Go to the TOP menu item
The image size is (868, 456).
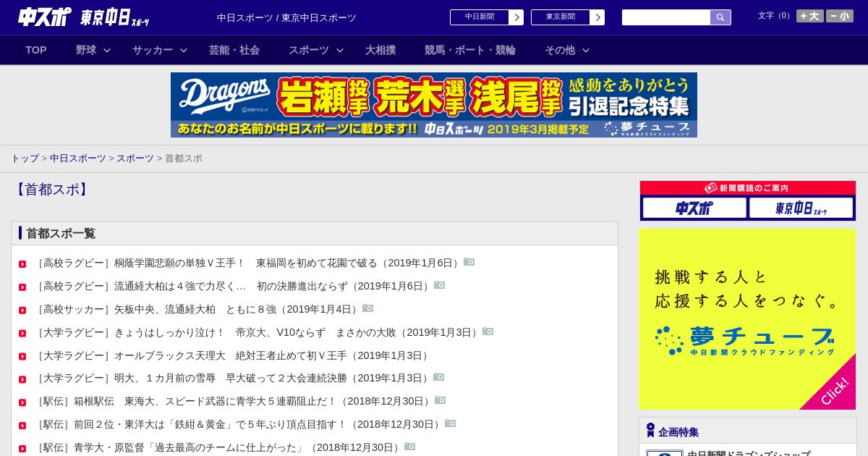(x=36, y=50)
